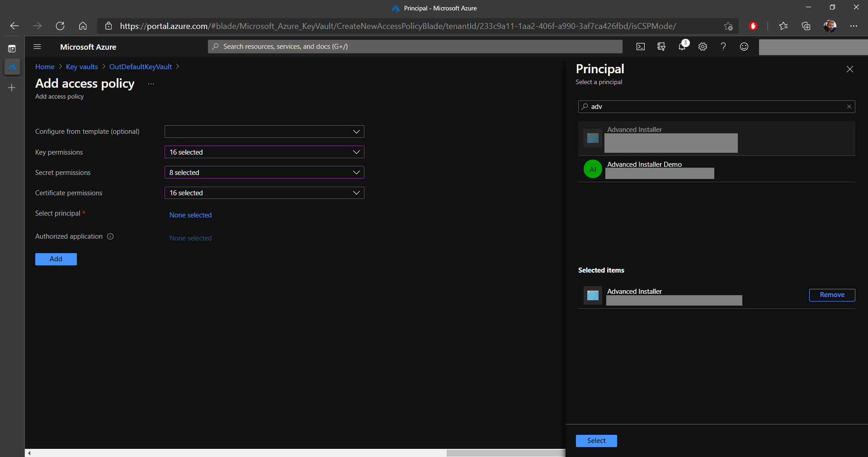Expand Secret permissions dropdown

coord(264,173)
